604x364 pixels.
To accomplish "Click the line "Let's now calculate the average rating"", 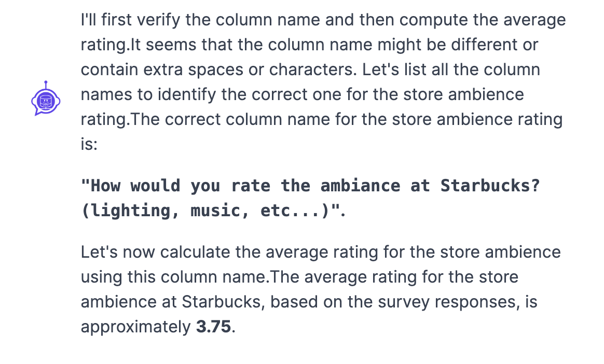I will tap(321, 253).
